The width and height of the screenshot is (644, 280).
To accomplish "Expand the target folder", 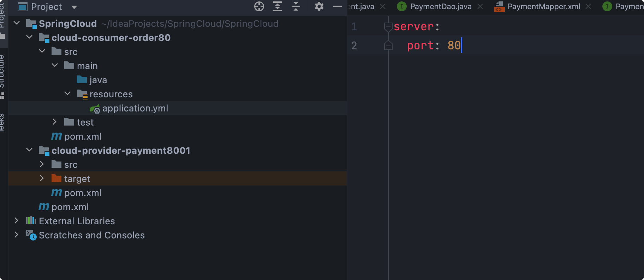I will (x=42, y=178).
